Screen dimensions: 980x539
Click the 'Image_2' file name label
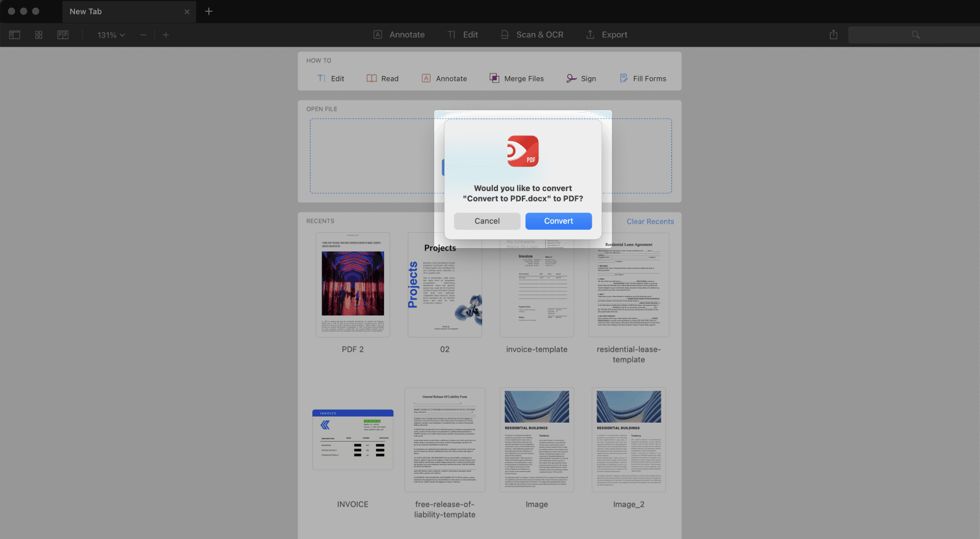tap(629, 504)
